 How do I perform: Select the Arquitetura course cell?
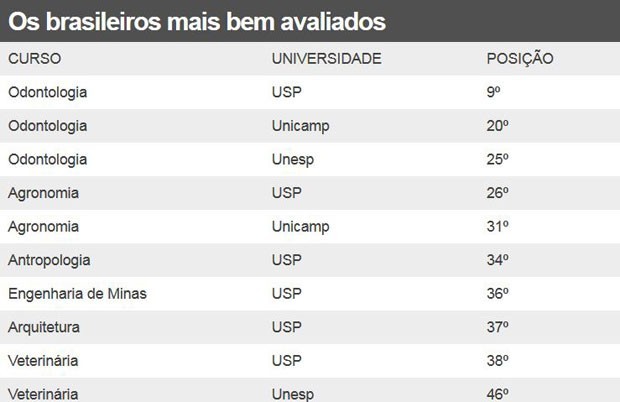(x=44, y=327)
